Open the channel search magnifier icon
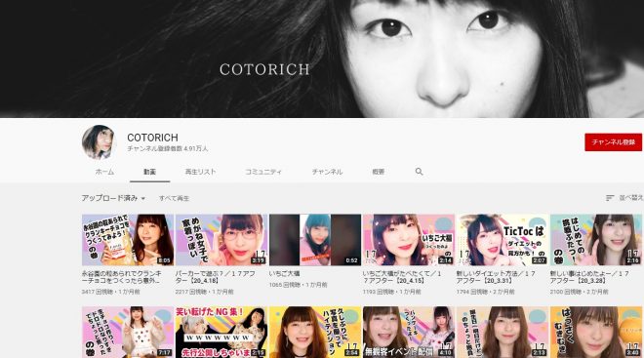The image size is (644, 358). click(419, 172)
